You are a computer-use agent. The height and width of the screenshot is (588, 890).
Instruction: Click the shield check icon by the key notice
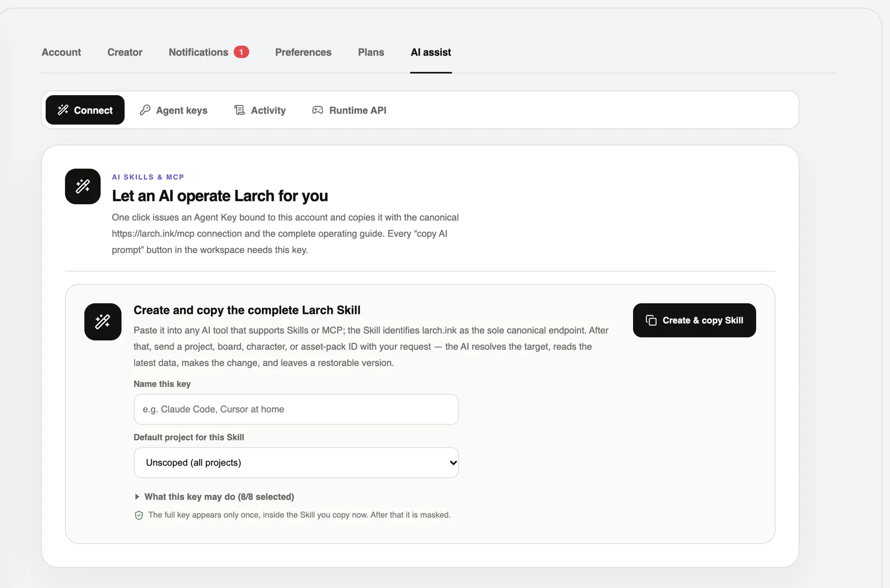click(x=139, y=515)
